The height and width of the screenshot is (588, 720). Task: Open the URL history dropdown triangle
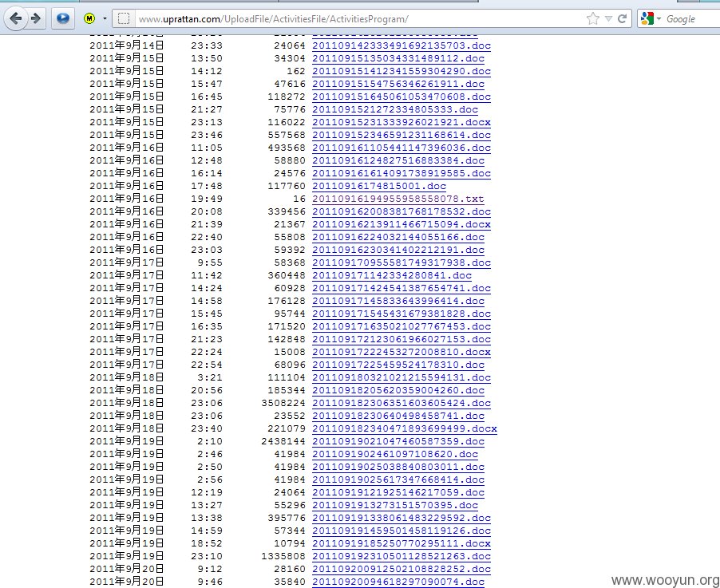[608, 19]
